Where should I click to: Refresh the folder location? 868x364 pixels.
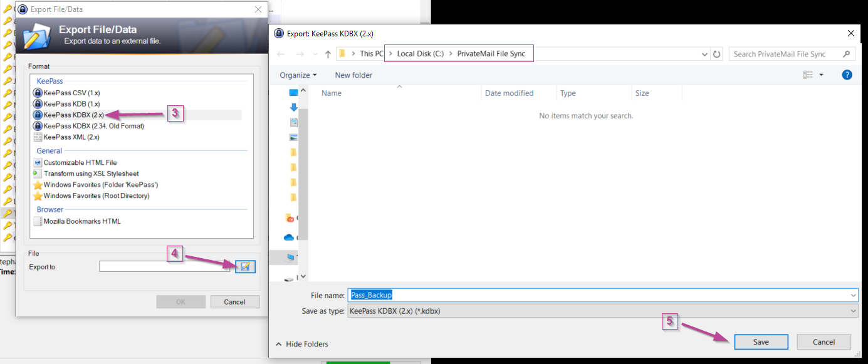pos(717,54)
